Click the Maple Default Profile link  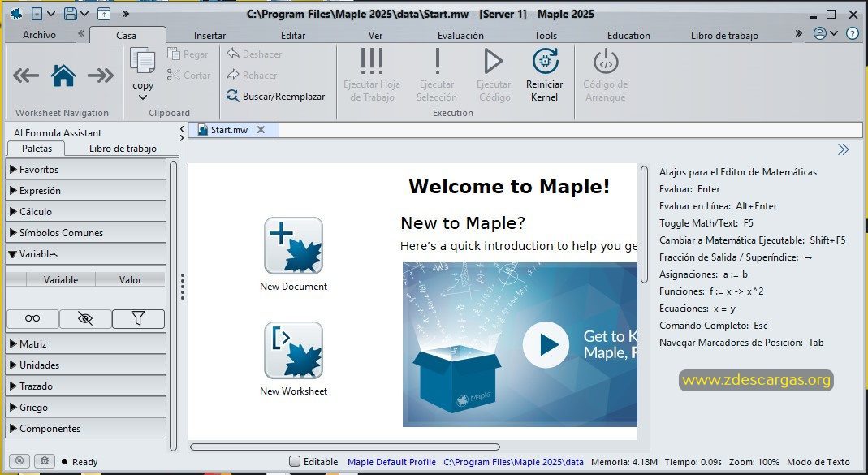(391, 462)
